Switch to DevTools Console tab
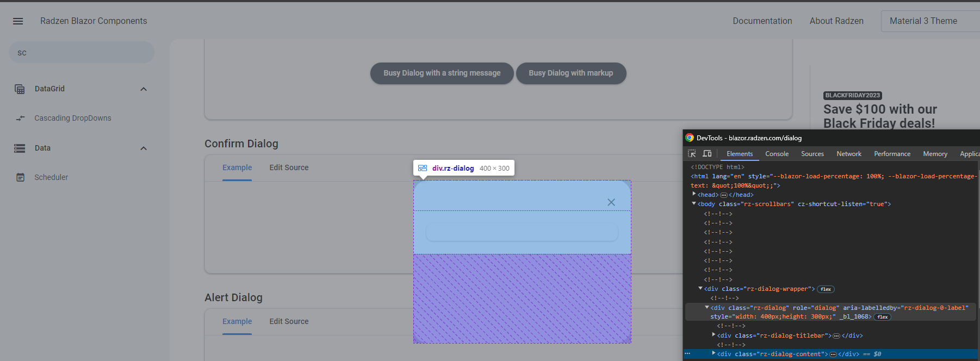980x361 pixels. pos(777,154)
